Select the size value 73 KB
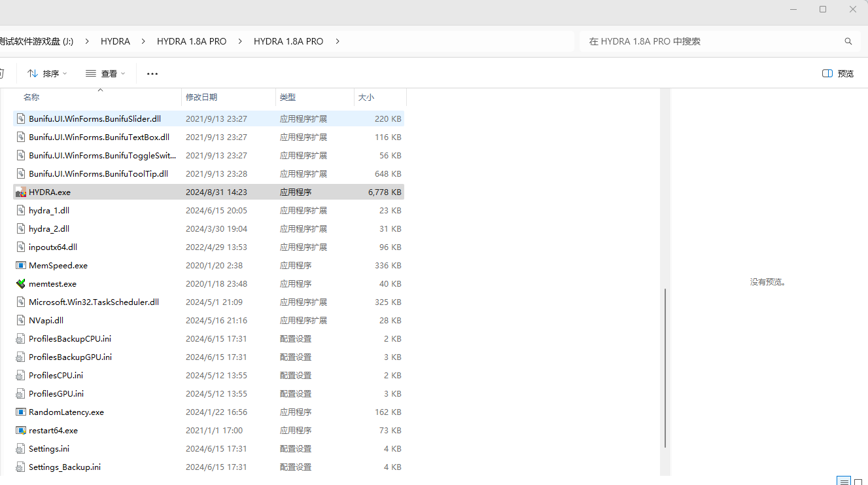 (391, 431)
